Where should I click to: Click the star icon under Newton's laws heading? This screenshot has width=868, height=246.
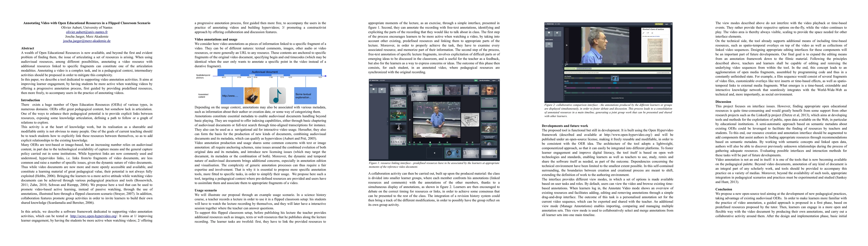[x=652, y=33]
